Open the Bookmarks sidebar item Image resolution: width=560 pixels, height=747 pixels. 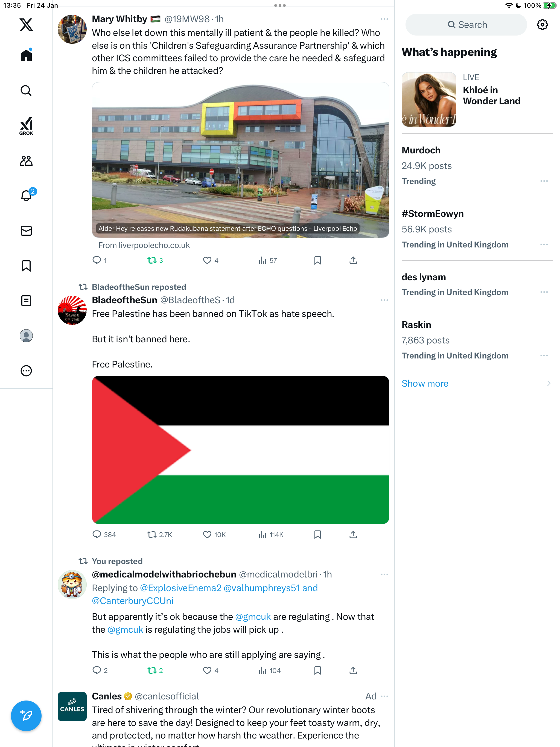tap(26, 266)
